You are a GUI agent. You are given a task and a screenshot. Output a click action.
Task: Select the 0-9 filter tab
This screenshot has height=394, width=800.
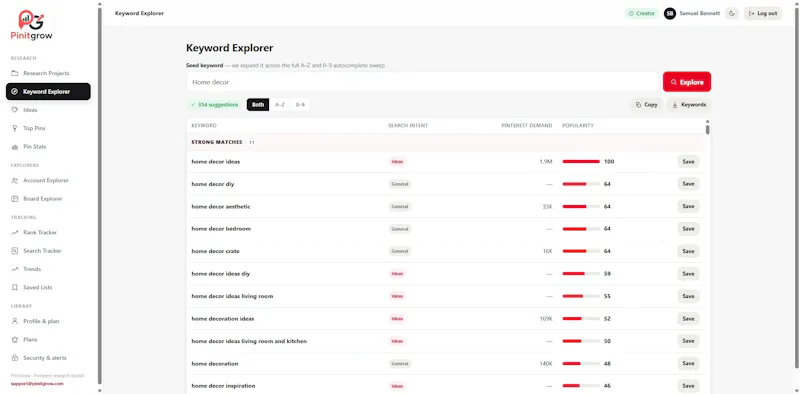[300, 105]
